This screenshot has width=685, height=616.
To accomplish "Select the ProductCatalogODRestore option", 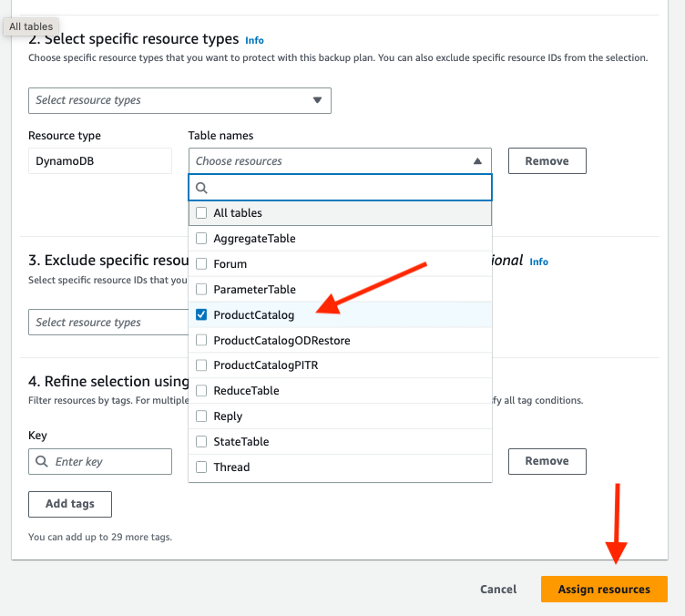I will pyautogui.click(x=340, y=340).
